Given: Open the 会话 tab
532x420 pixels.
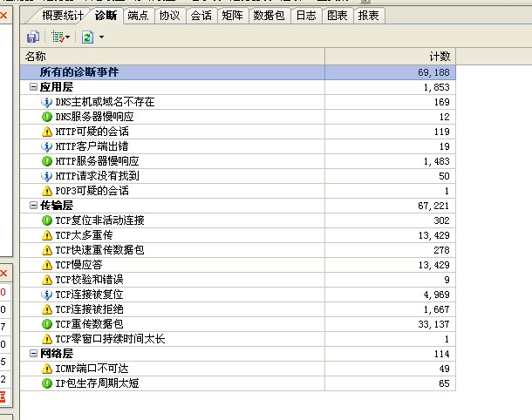Looking at the screenshot, I should click(201, 16).
